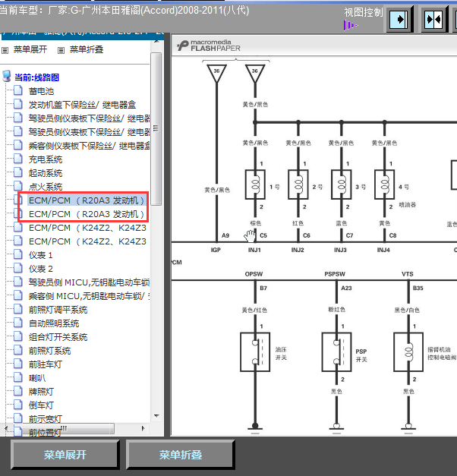
Task: Open 发动机盖下保险丝/继电器盒 diagram
Action: (x=82, y=105)
